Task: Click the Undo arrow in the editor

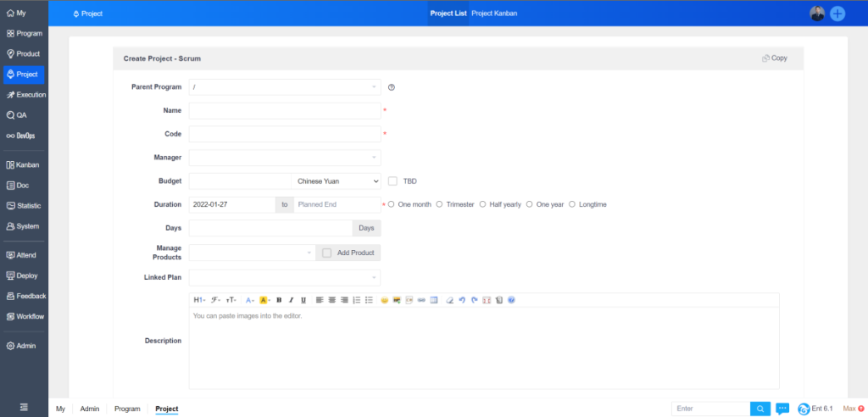Action: click(x=462, y=300)
